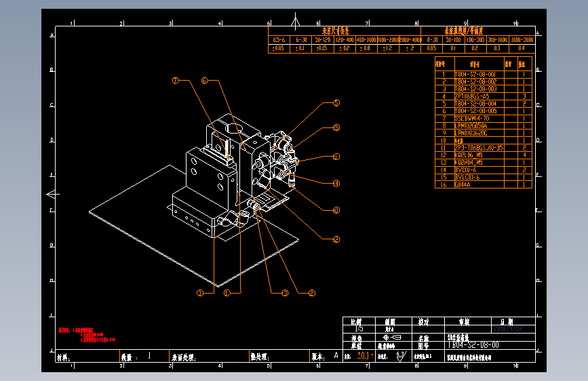Click the BVC01-6 part entry
The image size is (588, 381).
click(x=465, y=170)
